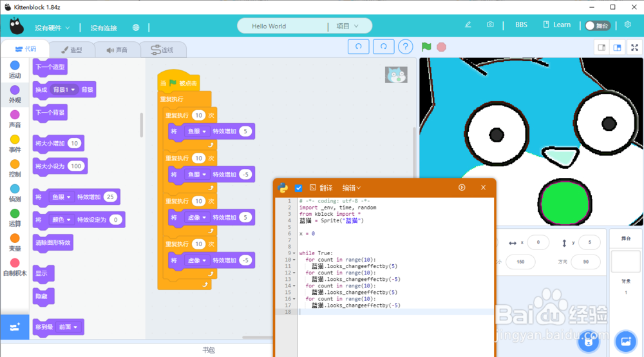Click the 显示 show block
This screenshot has height=357, width=644.
[43, 274]
